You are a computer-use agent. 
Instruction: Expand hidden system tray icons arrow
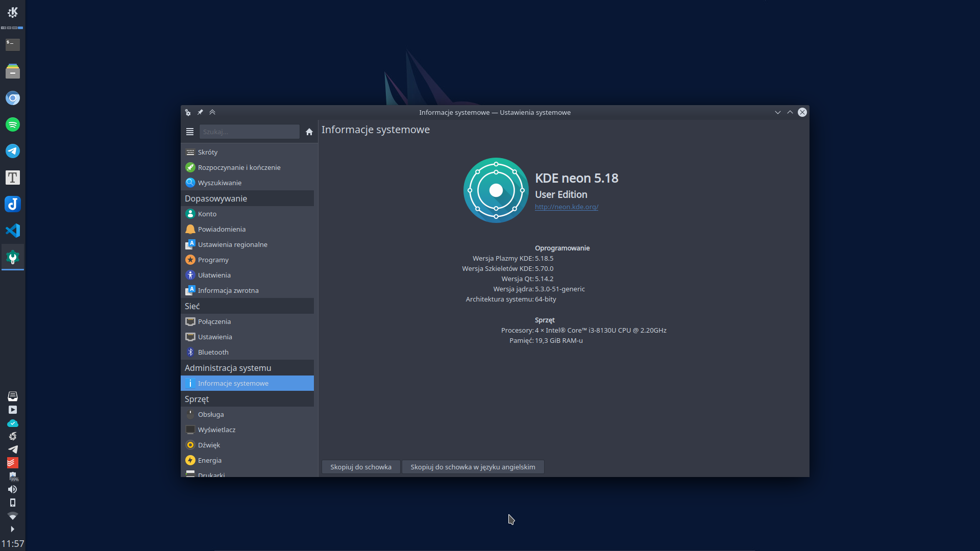(x=12, y=529)
